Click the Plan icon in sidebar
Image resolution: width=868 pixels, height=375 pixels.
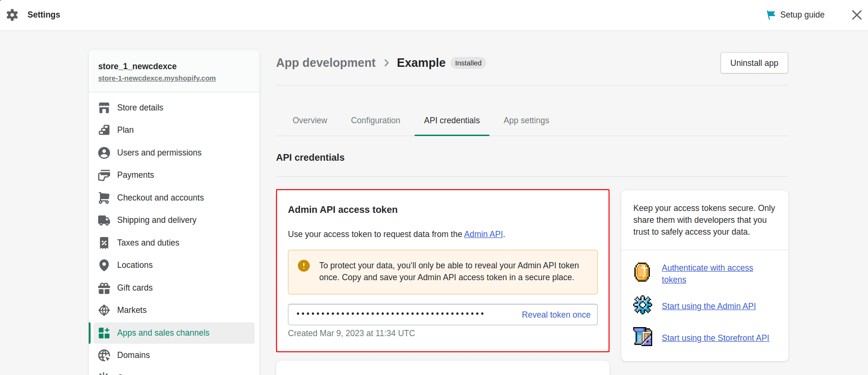coord(104,130)
